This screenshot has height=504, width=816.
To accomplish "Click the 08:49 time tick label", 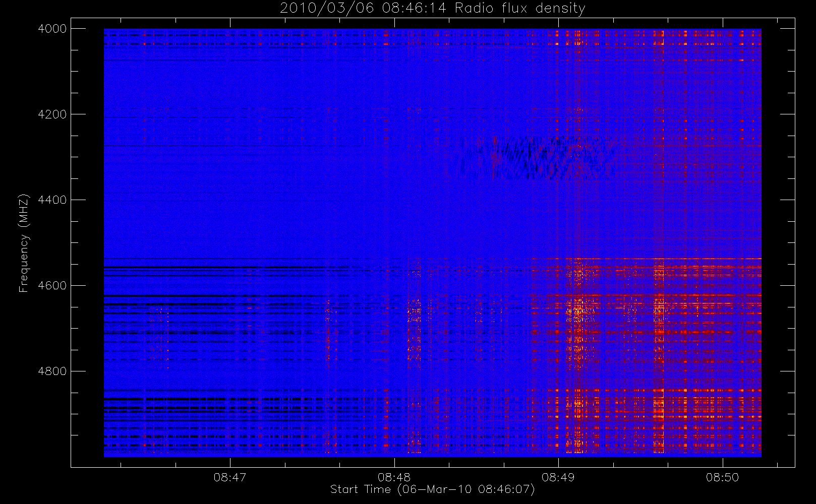I will (x=558, y=477).
